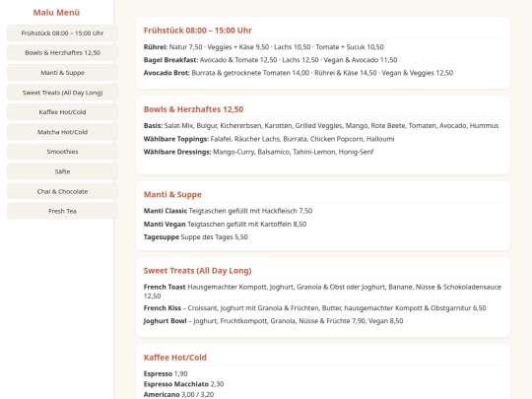532x399 pixels.
Task: Click the Malu Menü sidebar title
Action: [56, 13]
